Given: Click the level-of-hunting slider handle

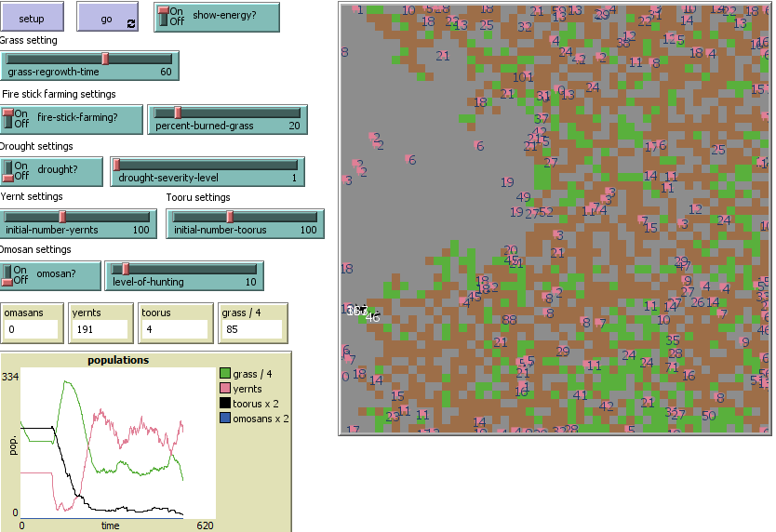Looking at the screenshot, I should pos(126,268).
